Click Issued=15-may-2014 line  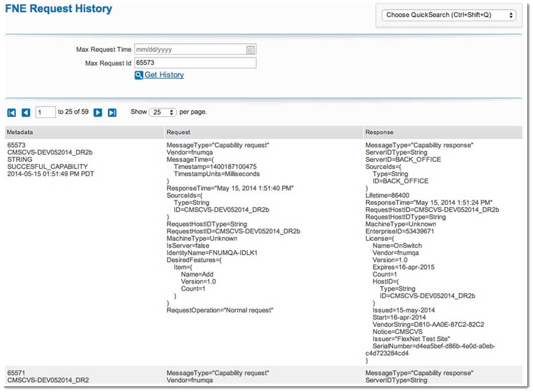click(404, 310)
